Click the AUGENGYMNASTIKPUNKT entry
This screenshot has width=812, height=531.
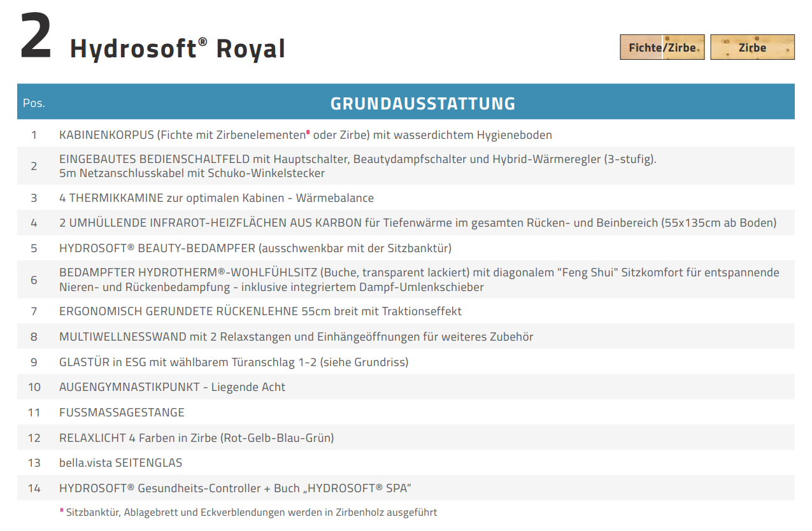(x=172, y=387)
